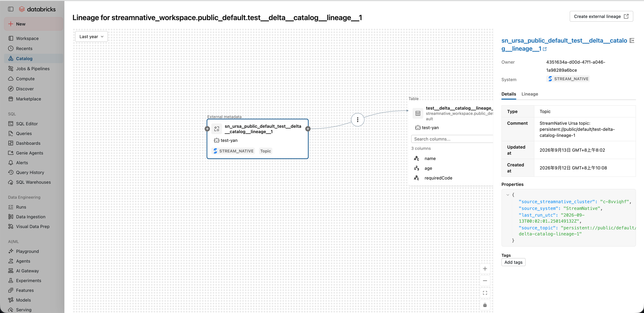Viewport: 644px width, 313px height.
Task: Select Catalog in sidebar
Action: 34,58
